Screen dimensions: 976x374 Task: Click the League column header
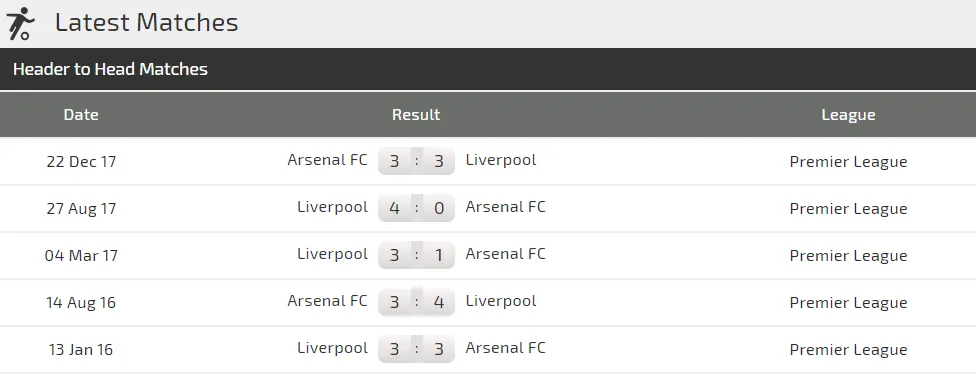[x=848, y=115]
